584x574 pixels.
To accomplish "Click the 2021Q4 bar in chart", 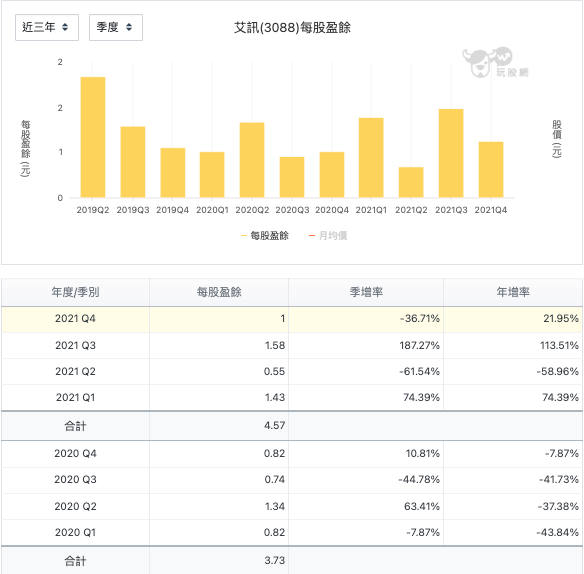I will 491,169.
